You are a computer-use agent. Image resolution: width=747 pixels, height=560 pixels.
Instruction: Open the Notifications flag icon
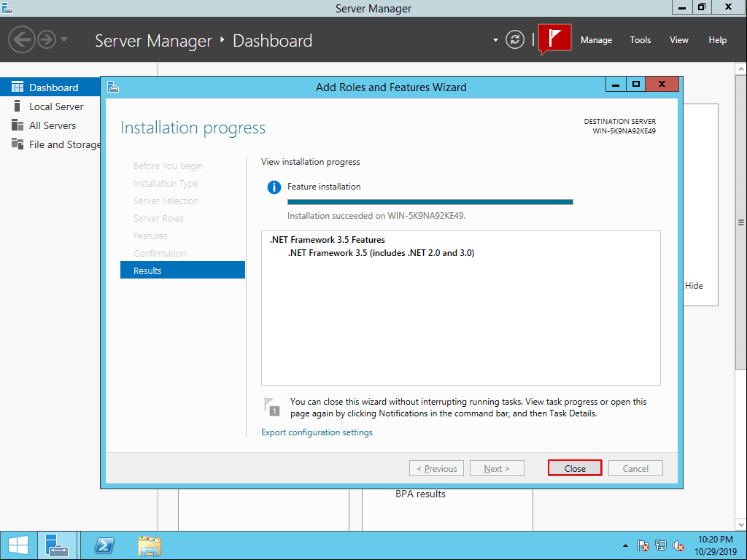[554, 39]
